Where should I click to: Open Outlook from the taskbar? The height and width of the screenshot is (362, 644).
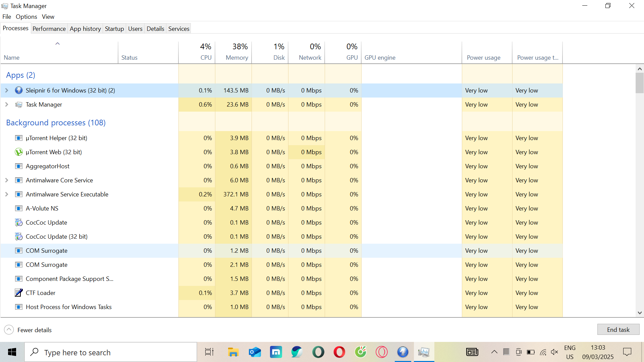(x=255, y=352)
